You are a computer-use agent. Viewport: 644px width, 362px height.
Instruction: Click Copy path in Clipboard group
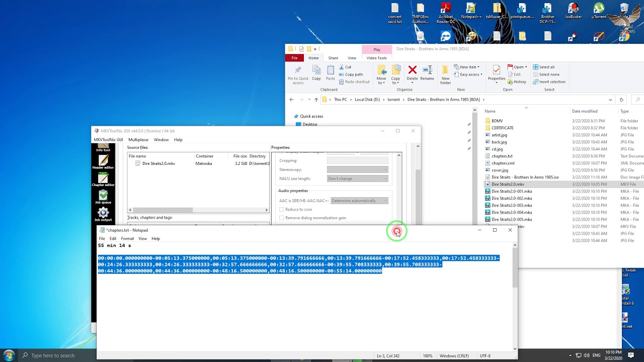pos(351,74)
